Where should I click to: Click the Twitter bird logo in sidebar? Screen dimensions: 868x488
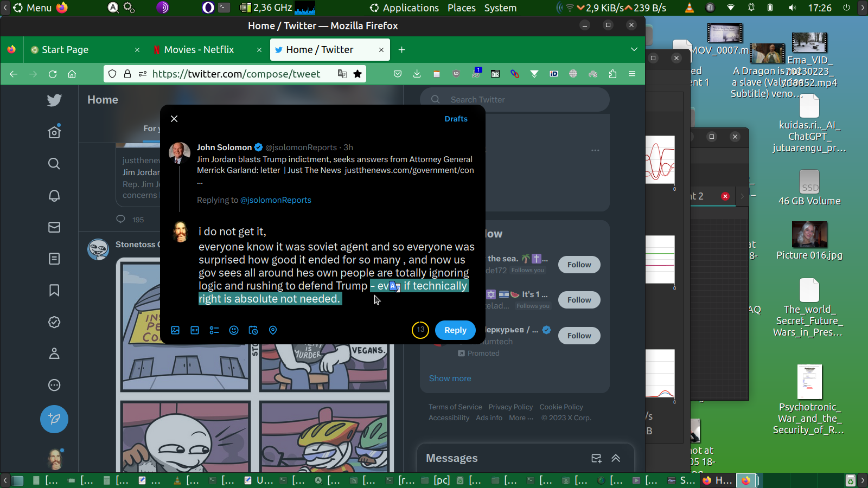point(54,100)
